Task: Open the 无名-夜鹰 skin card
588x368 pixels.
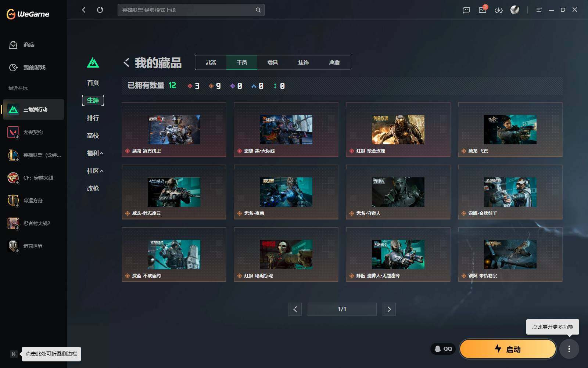Action: point(286,192)
